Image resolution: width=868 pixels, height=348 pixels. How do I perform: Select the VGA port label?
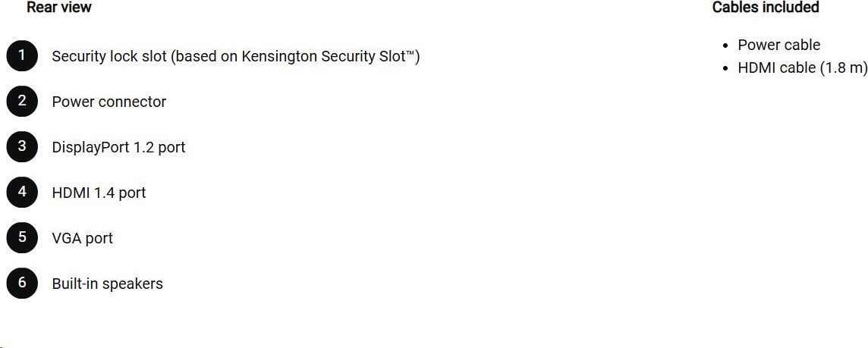point(83,238)
